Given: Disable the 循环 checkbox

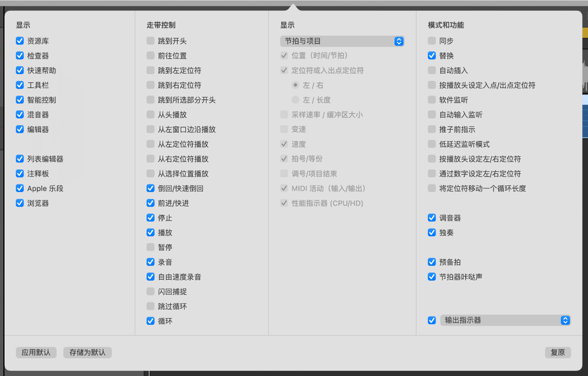Looking at the screenshot, I should pos(150,321).
